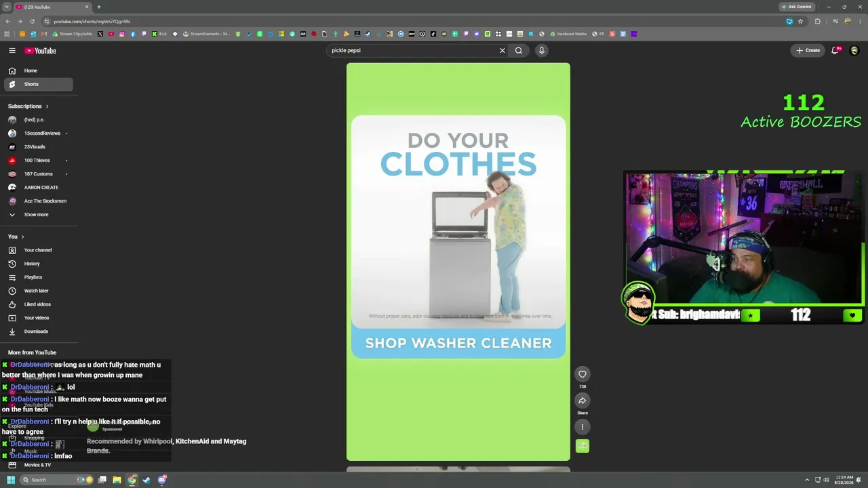Go to the YouTube logo home link
Image resolution: width=868 pixels, height=488 pixels.
pos(41,51)
